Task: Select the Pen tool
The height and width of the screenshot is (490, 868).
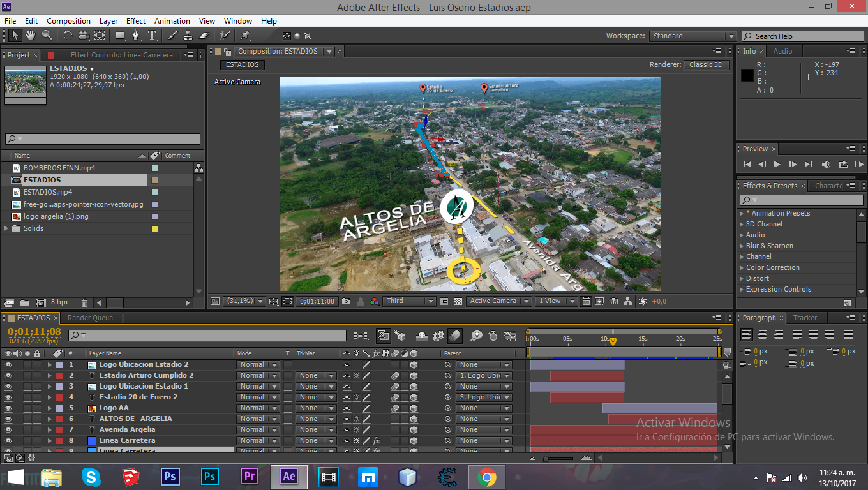Action: click(x=136, y=36)
